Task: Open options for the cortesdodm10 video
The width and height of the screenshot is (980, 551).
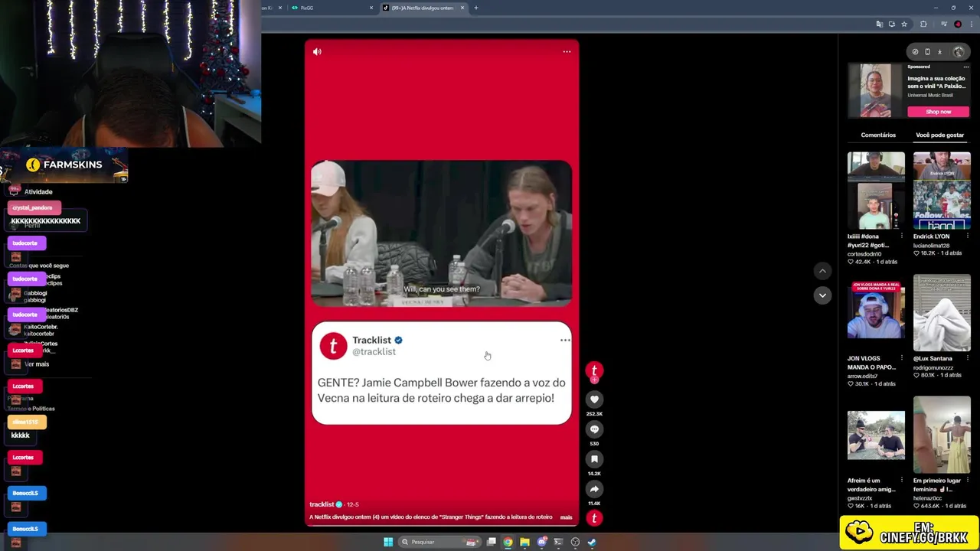Action: pos(901,236)
